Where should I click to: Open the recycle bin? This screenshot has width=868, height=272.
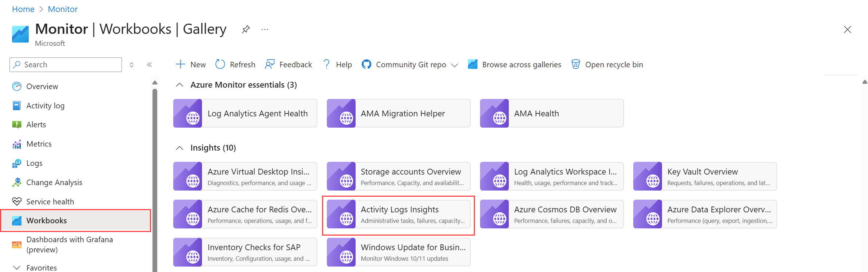[x=607, y=64]
